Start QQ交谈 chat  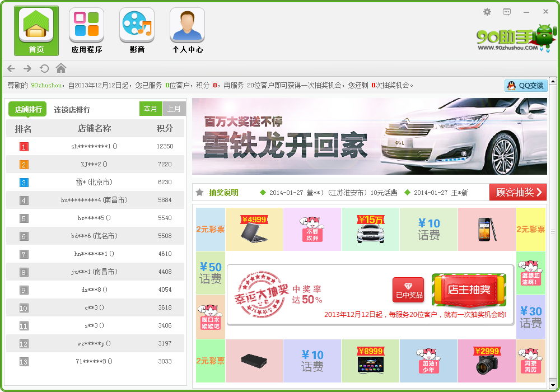(526, 86)
